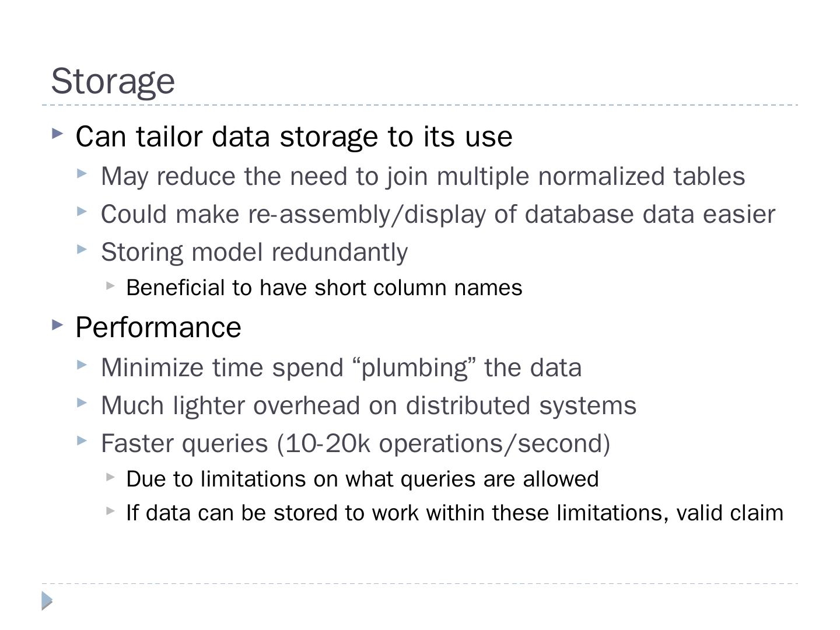Click the bullet before 'Faster queries'
The height and width of the screenshot is (630, 840).
(x=82, y=440)
